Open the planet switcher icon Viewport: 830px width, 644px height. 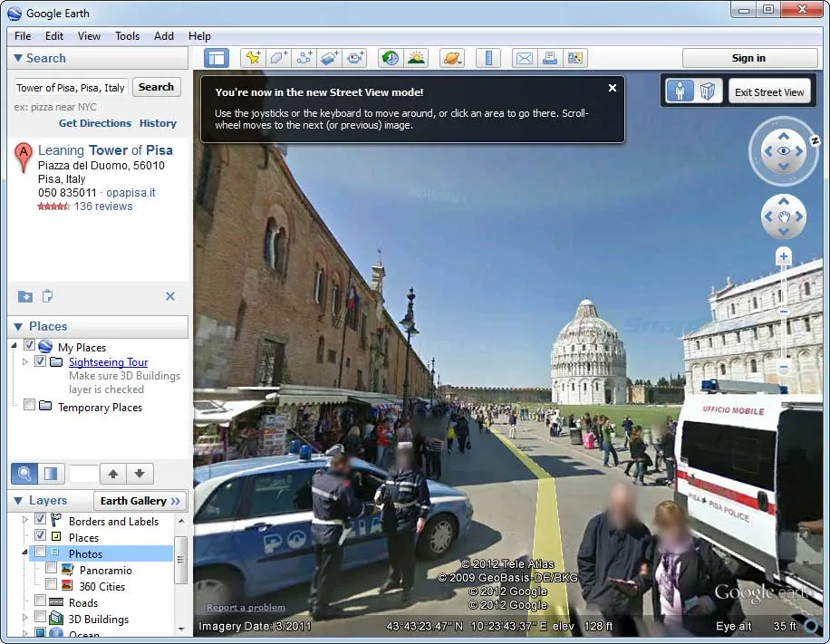(x=451, y=58)
